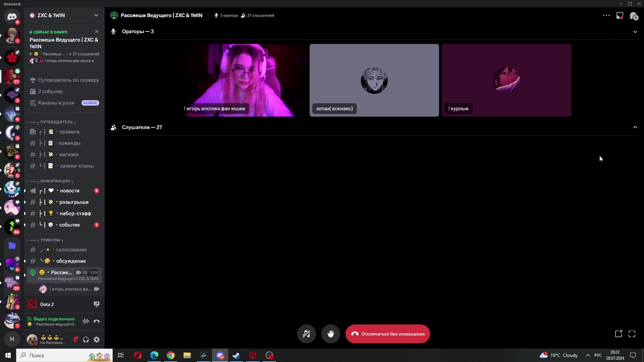This screenshot has width=644, height=362.
Task: Collapse the ИНФОРМАЦИЯ category
Action: 50,181
